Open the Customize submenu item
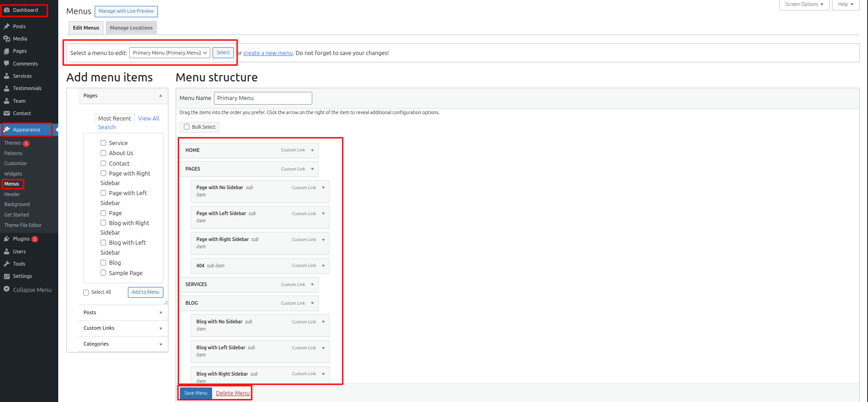The width and height of the screenshot is (868, 402). pos(15,163)
